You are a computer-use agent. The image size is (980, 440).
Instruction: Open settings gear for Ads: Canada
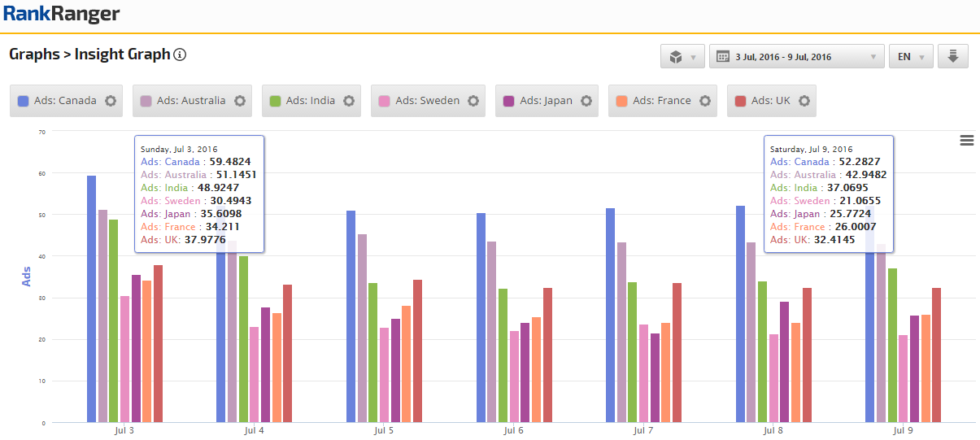pyautogui.click(x=111, y=101)
